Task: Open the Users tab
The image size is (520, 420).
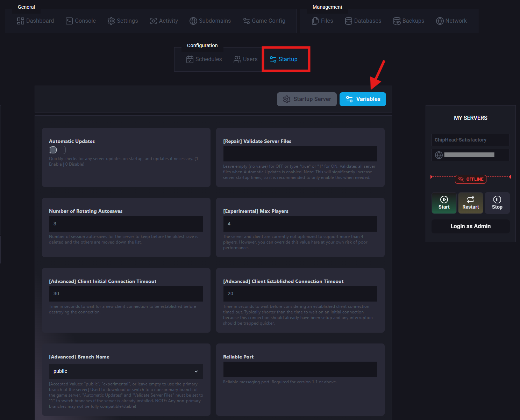Action: pos(245,59)
